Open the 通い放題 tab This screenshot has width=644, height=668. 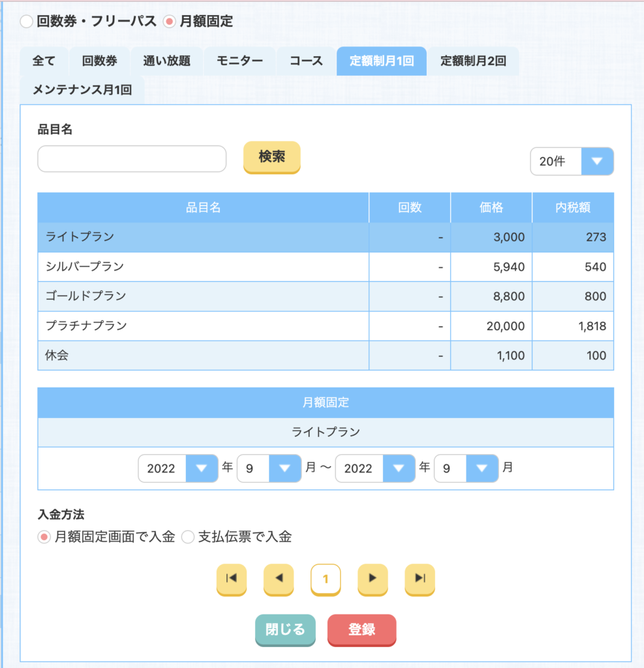tap(167, 61)
